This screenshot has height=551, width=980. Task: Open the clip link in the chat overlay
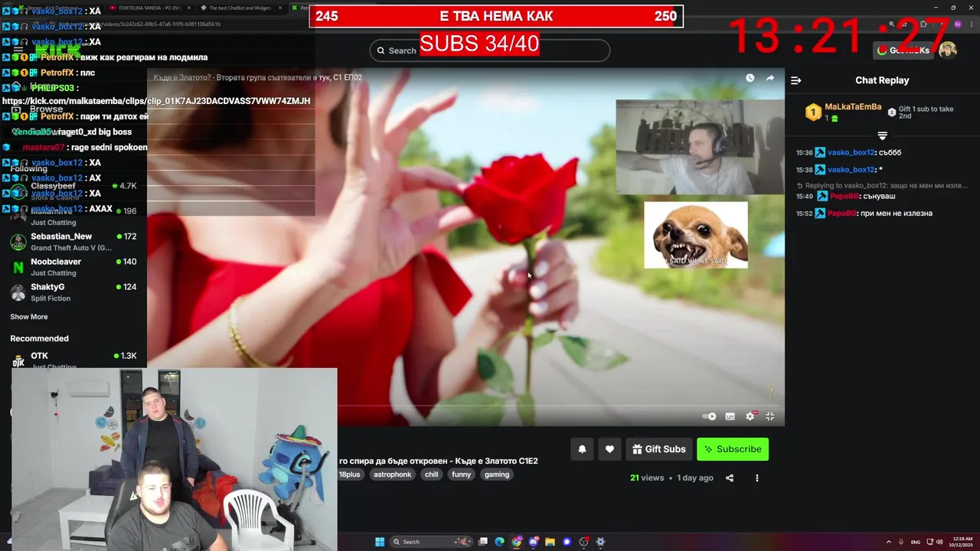[x=156, y=101]
